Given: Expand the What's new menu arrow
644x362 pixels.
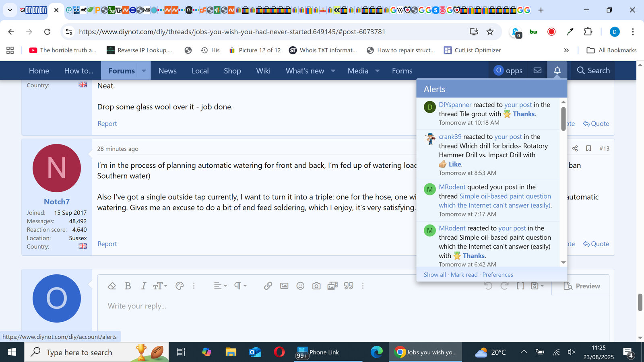Looking at the screenshot, I should pyautogui.click(x=333, y=71).
